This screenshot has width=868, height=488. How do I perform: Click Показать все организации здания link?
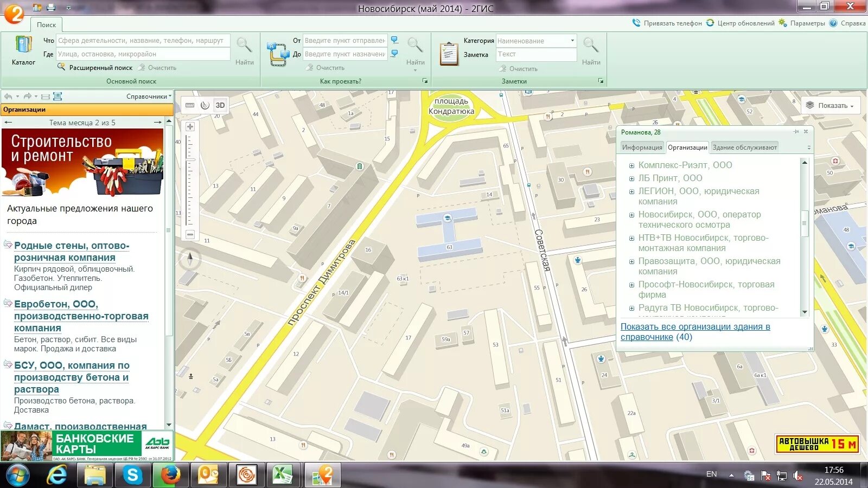pyautogui.click(x=695, y=332)
